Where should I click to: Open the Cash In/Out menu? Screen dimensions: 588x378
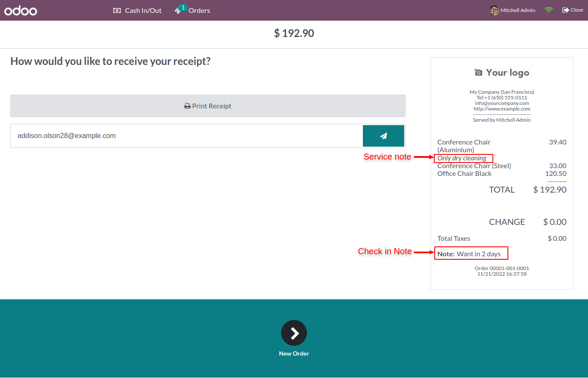(137, 10)
